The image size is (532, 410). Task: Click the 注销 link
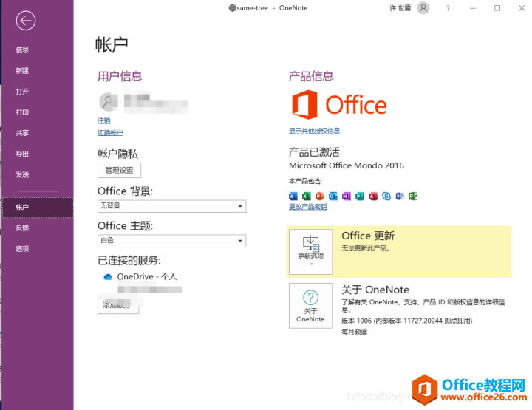point(104,120)
